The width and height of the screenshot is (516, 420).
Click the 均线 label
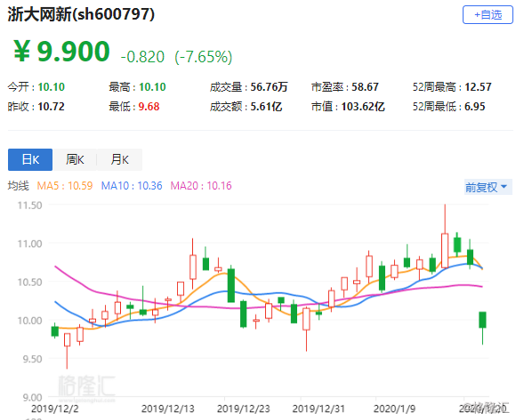click(19, 186)
